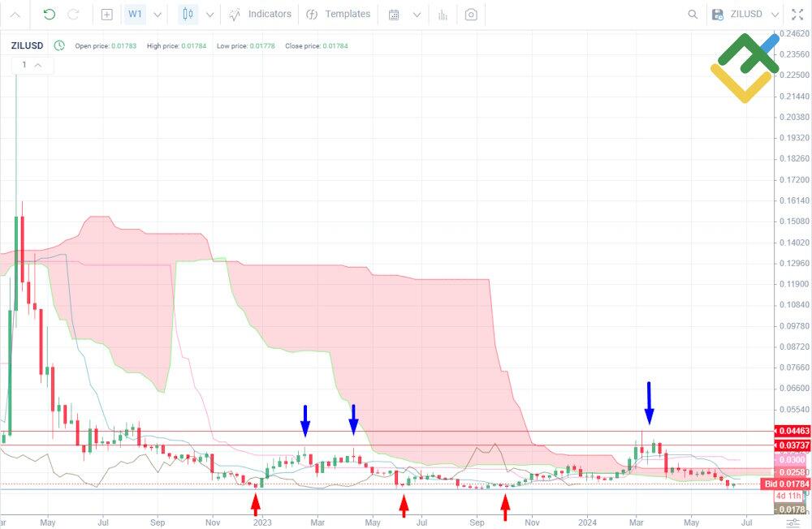This screenshot has width=812, height=529.
Task: Toggle fullscreen chart mode
Action: click(797, 15)
